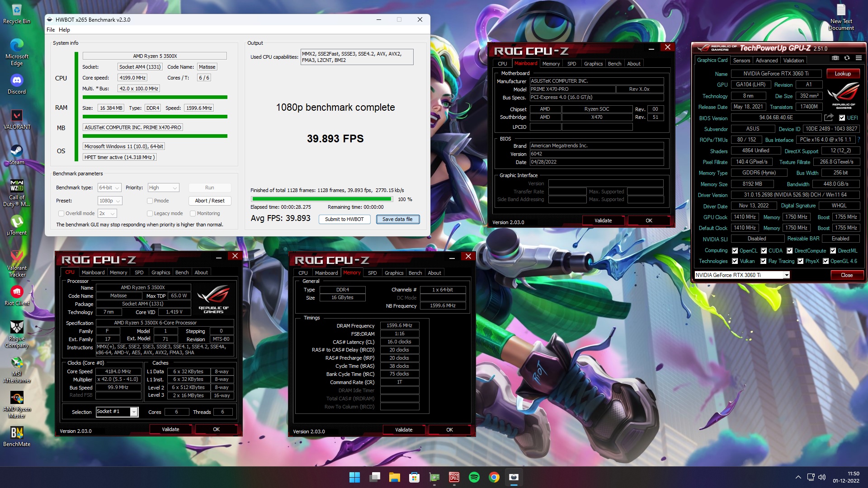
Task: Open Rogue Company desktop icon
Action: (x=17, y=334)
